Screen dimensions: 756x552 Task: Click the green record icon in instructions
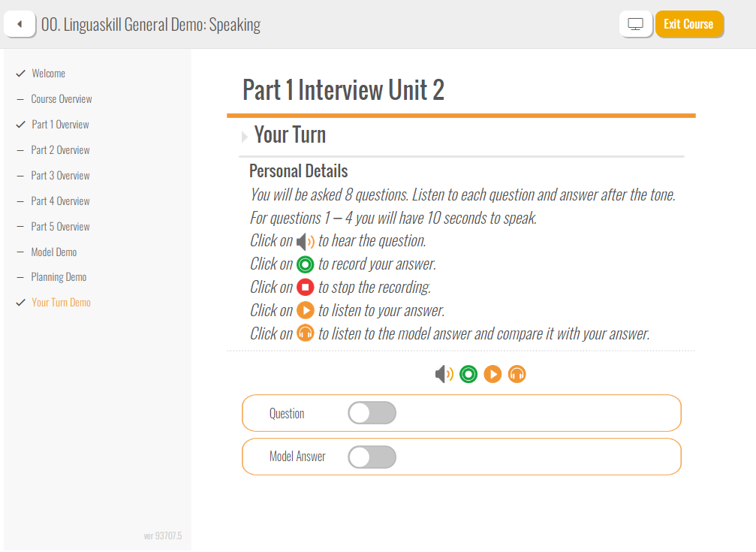tap(306, 264)
